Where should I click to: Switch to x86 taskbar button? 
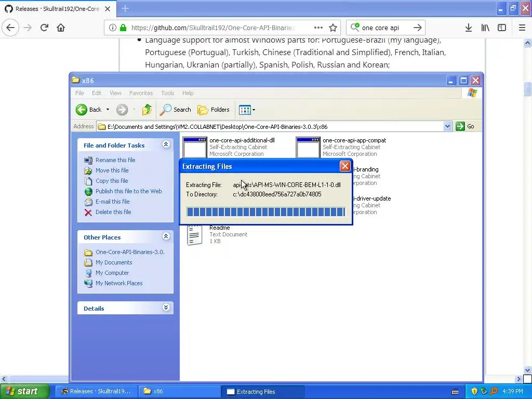click(x=180, y=391)
